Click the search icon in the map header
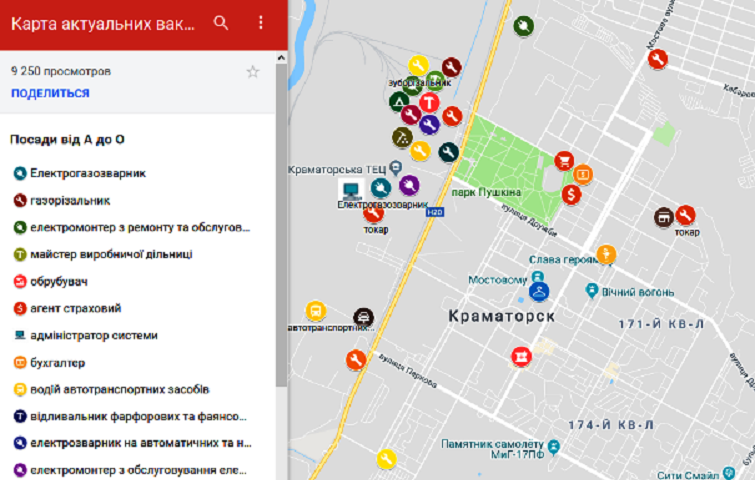The height and width of the screenshot is (480, 755). point(221,23)
